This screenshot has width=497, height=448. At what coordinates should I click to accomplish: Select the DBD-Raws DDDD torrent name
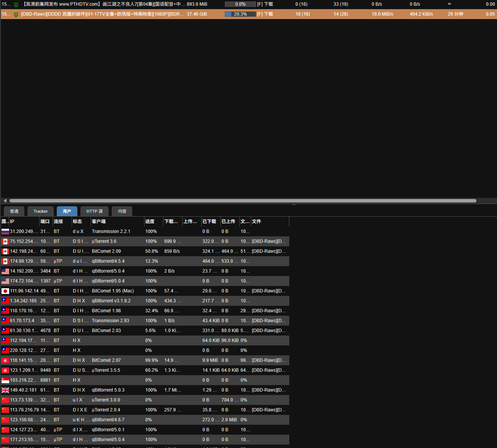tap(103, 14)
